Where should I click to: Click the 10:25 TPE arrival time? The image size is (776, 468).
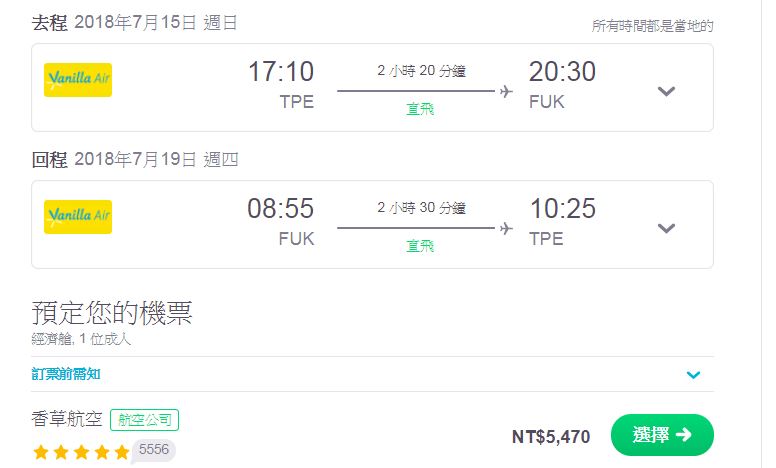tap(563, 222)
